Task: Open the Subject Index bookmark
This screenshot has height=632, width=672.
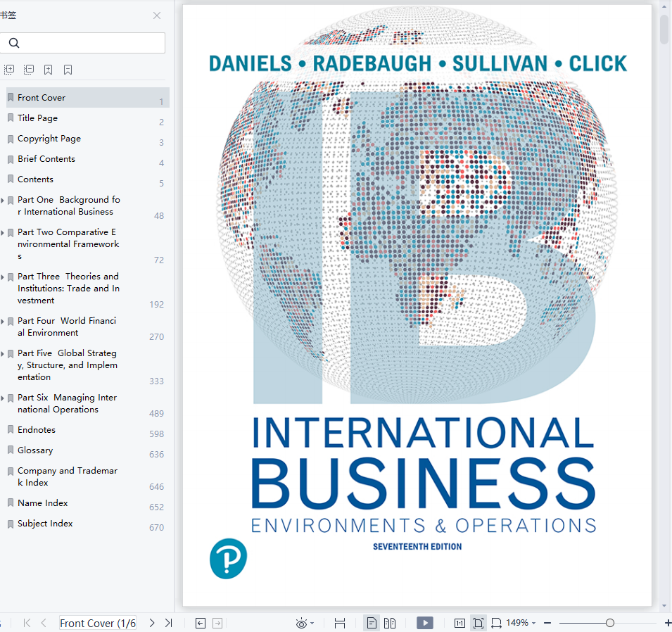Action: point(45,524)
